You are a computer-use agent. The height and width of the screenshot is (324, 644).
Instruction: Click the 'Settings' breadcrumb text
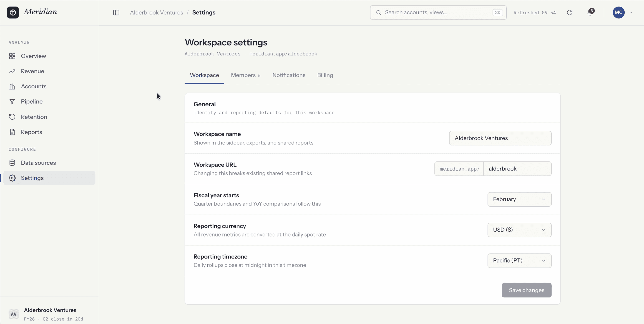(204, 12)
